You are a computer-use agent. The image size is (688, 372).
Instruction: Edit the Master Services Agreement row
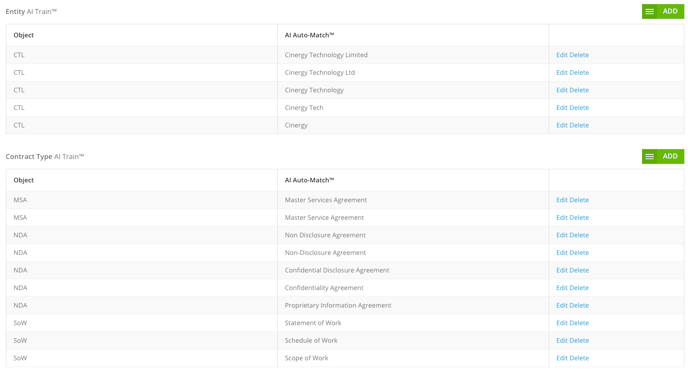pyautogui.click(x=562, y=200)
